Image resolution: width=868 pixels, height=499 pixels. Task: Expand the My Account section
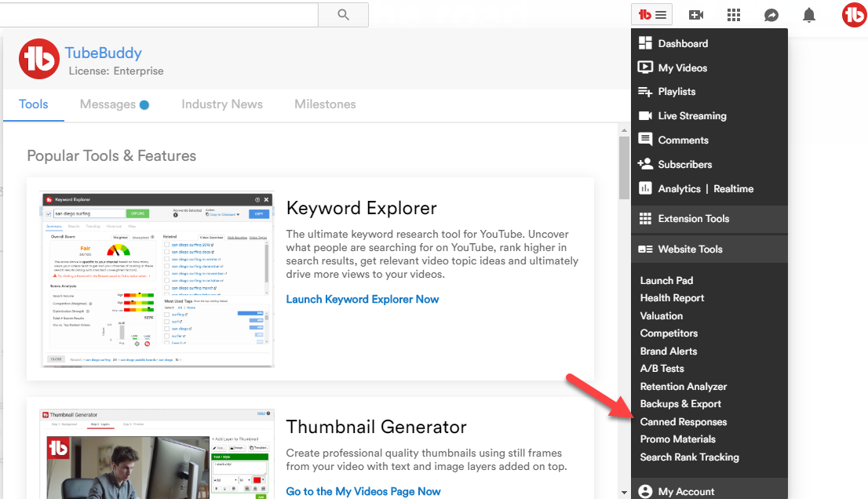tap(686, 491)
